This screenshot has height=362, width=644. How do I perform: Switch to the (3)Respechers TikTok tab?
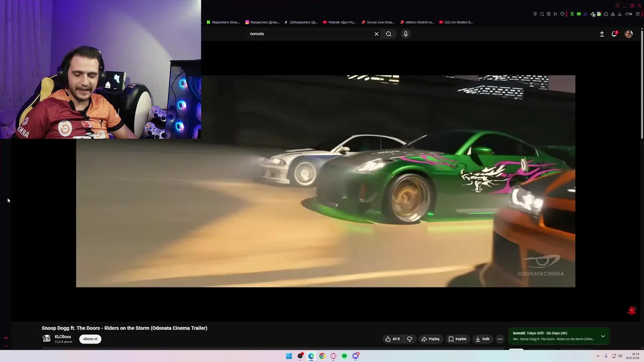pyautogui.click(x=301, y=22)
